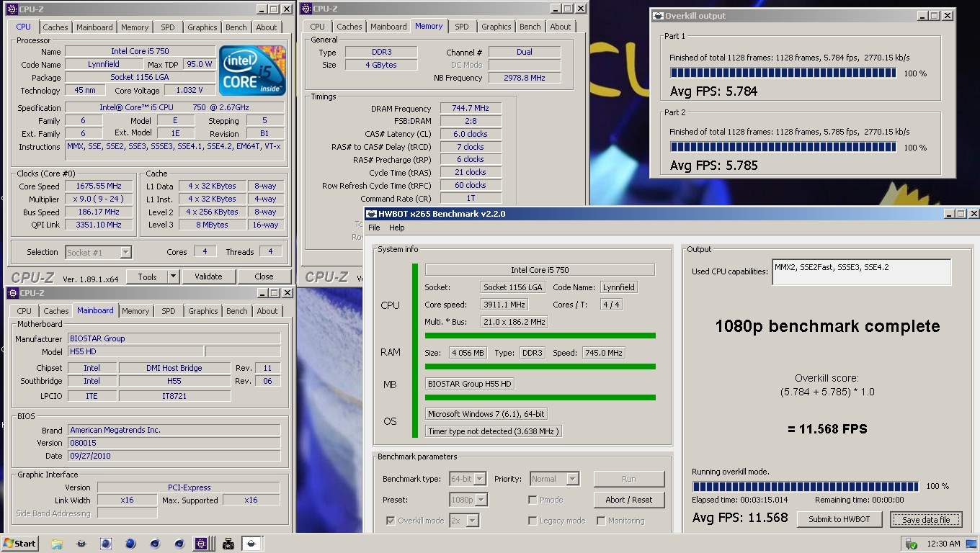Click the HWBOT x265 Benchmark title bar icon
This screenshot has width=980, height=553.
coord(372,214)
